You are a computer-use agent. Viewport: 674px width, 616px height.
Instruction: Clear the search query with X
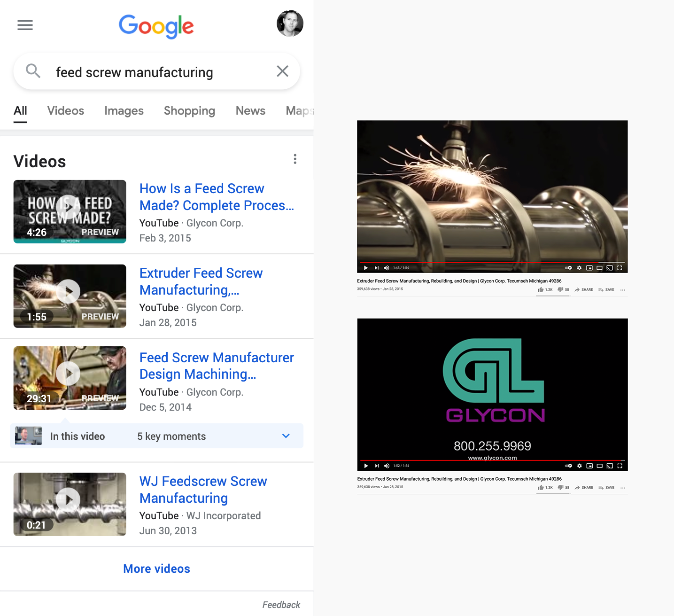282,71
